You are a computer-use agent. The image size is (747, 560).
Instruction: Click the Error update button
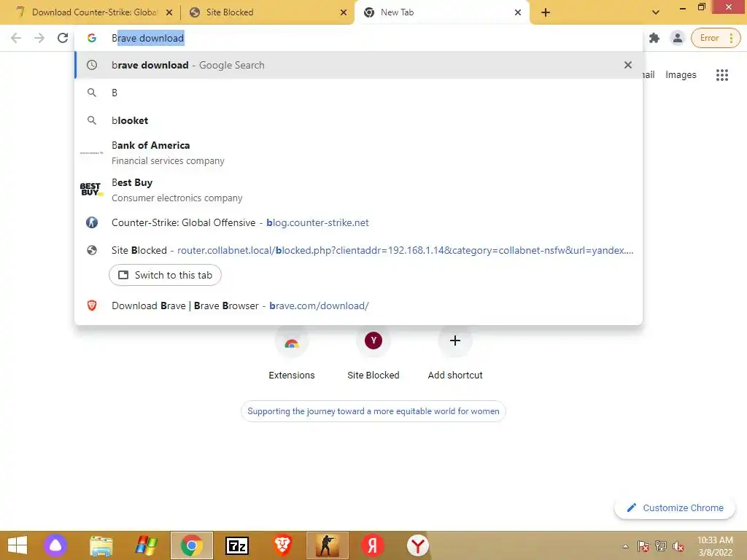click(716, 38)
